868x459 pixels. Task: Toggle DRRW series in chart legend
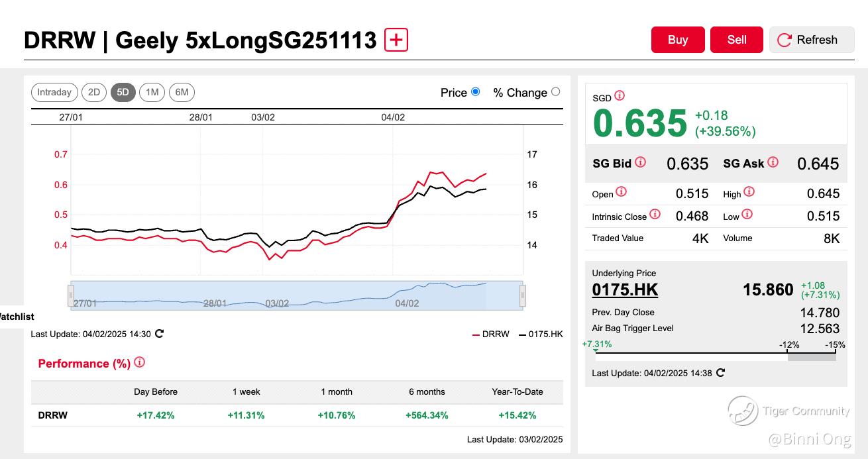click(491, 334)
